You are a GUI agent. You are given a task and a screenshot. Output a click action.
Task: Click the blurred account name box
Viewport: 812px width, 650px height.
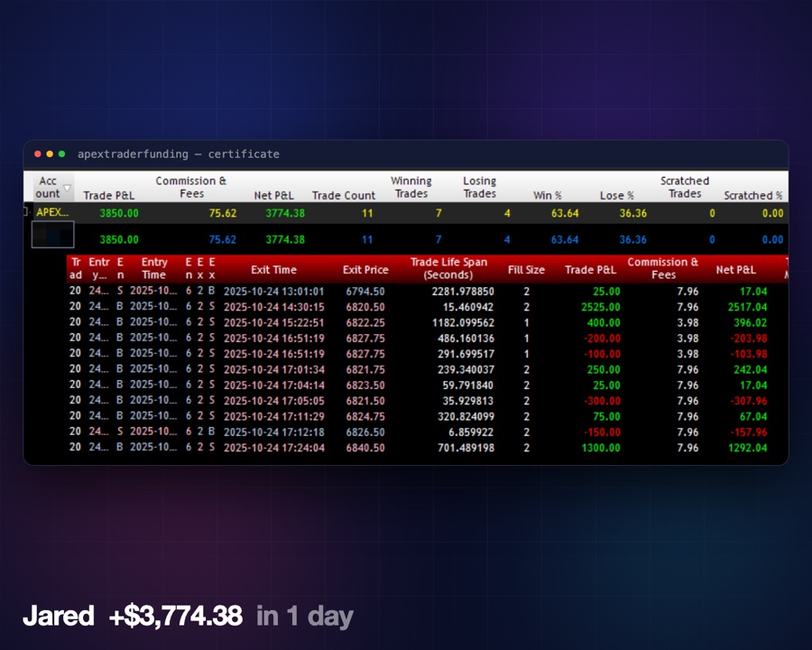[53, 235]
